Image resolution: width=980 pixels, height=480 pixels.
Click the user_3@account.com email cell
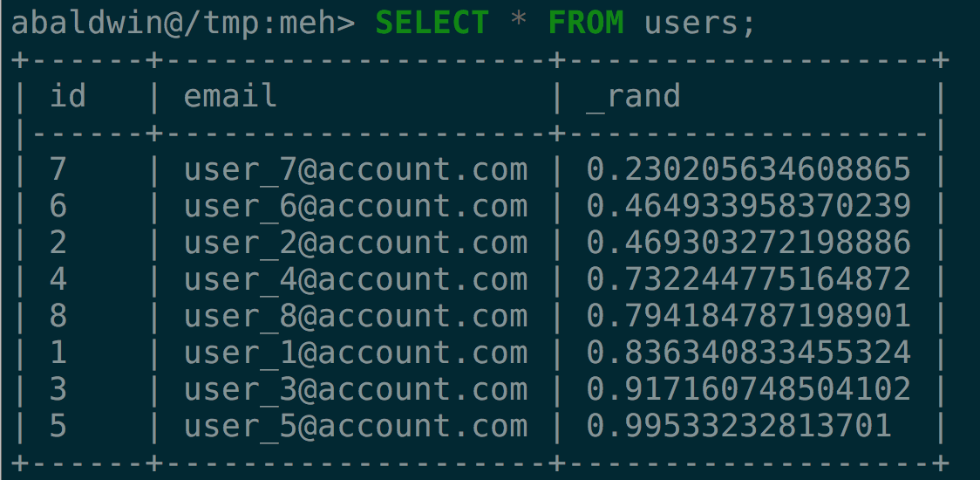(x=356, y=390)
